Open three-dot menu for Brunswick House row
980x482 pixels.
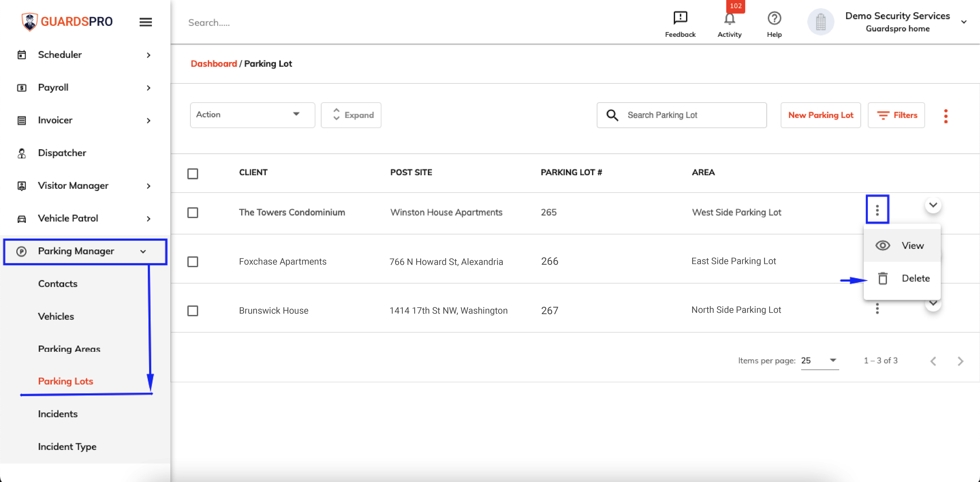[877, 308]
